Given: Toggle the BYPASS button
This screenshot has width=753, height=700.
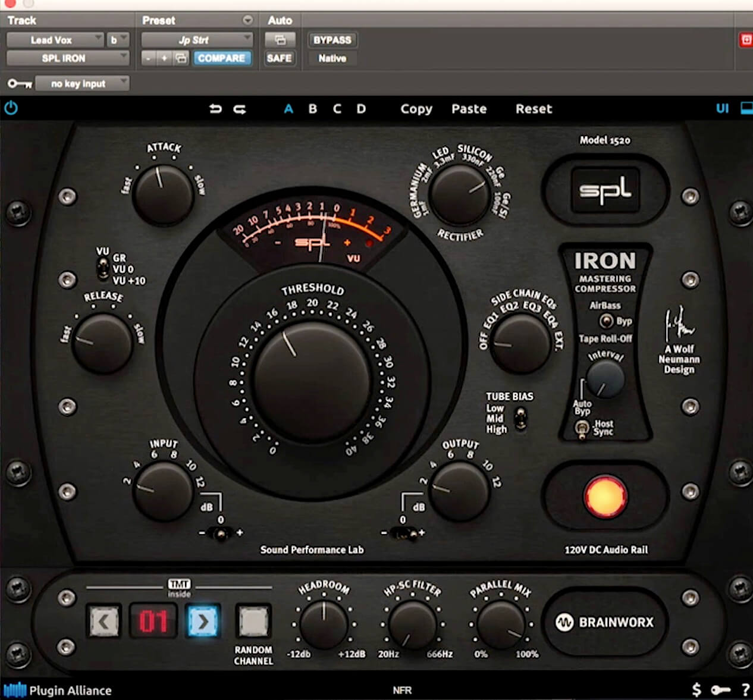Looking at the screenshot, I should pyautogui.click(x=332, y=40).
